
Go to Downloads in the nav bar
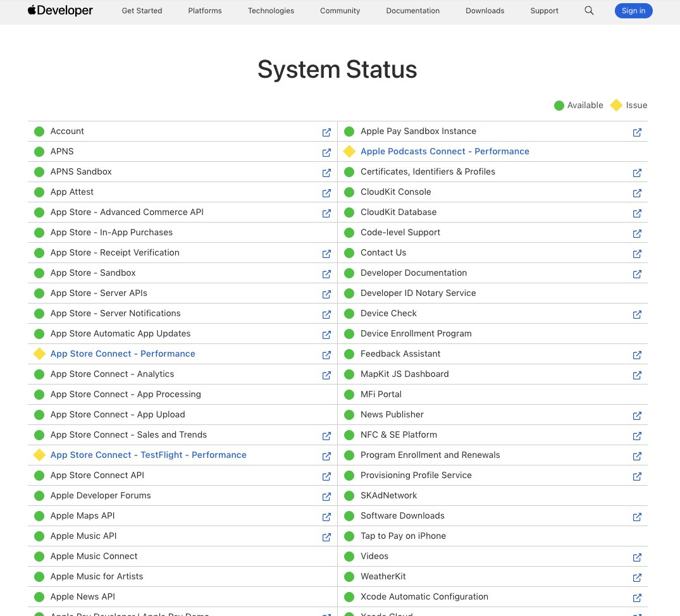[485, 10]
